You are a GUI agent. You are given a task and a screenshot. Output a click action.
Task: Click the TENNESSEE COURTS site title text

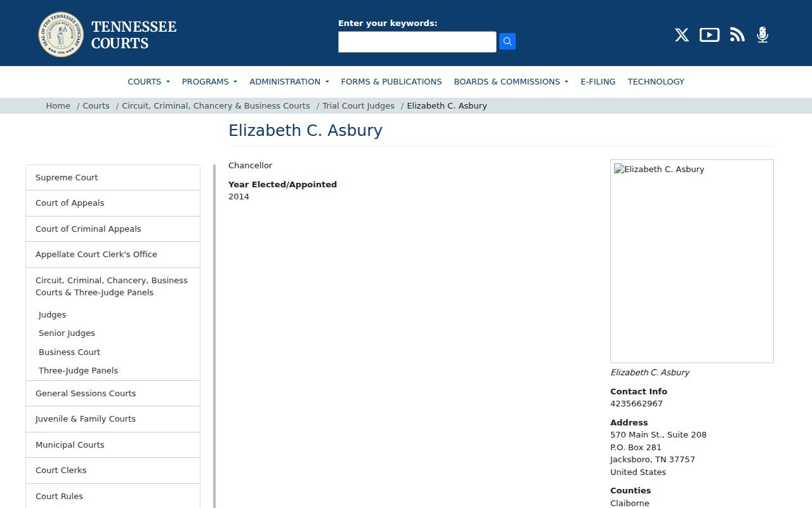[134, 35]
